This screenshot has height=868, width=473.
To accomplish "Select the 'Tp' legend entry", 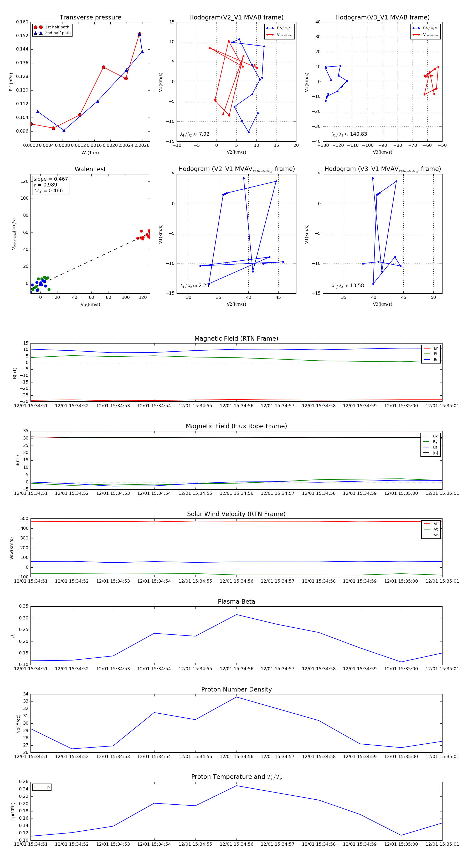I will pyautogui.click(x=42, y=787).
